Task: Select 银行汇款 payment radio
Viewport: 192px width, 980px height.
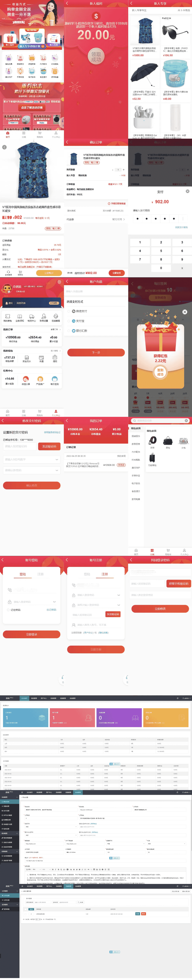Action: coord(69,331)
